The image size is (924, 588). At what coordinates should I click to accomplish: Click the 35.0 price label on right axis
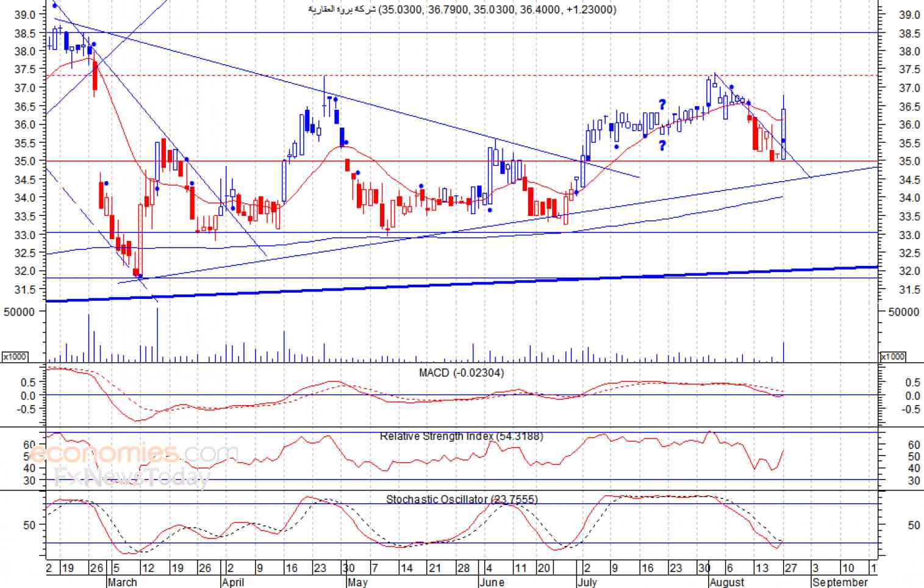[909, 161]
